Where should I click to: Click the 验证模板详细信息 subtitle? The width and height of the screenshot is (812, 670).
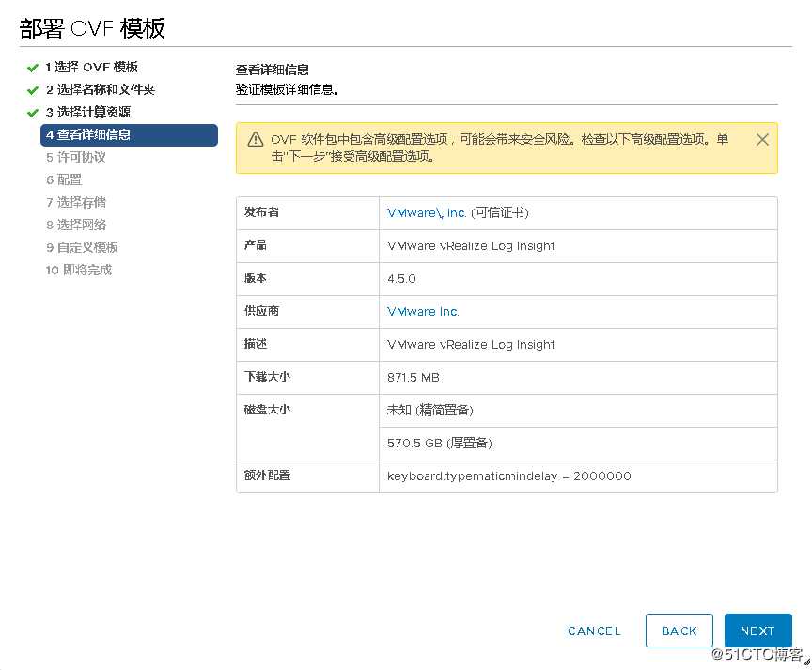tap(288, 89)
